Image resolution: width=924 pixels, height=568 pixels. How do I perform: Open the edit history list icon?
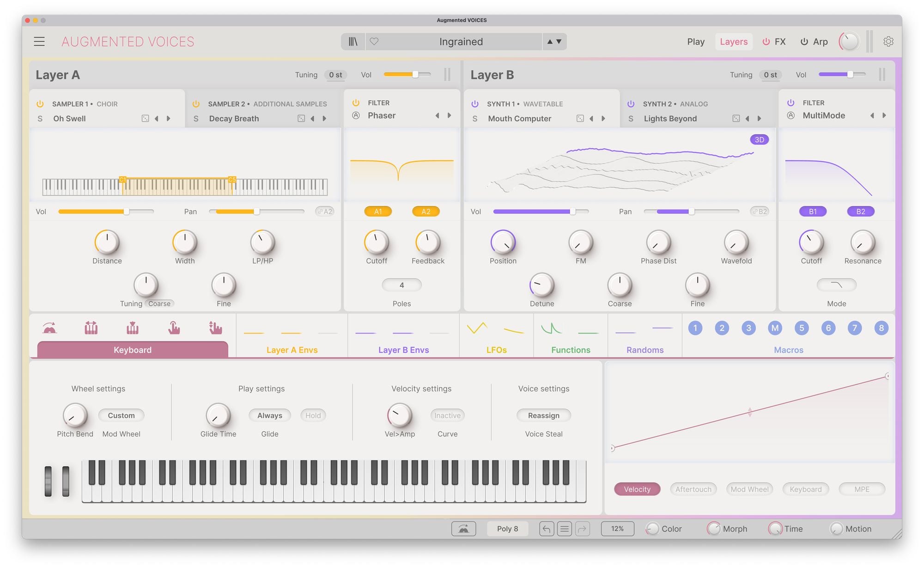click(564, 529)
